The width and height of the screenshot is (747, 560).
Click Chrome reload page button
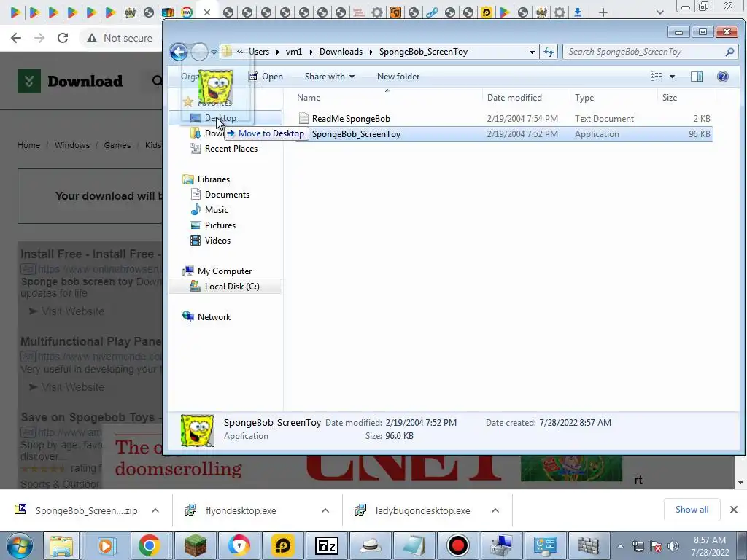point(63,38)
